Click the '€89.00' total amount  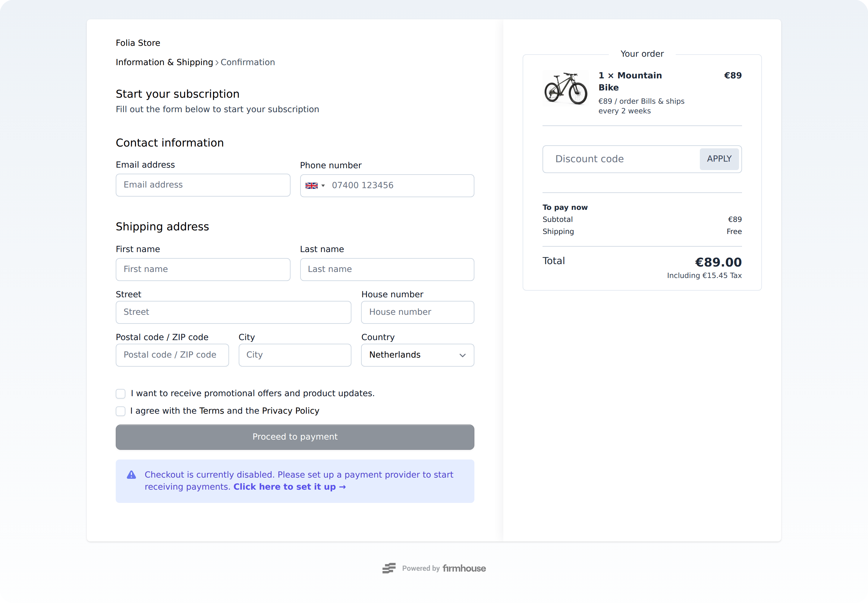(x=718, y=262)
